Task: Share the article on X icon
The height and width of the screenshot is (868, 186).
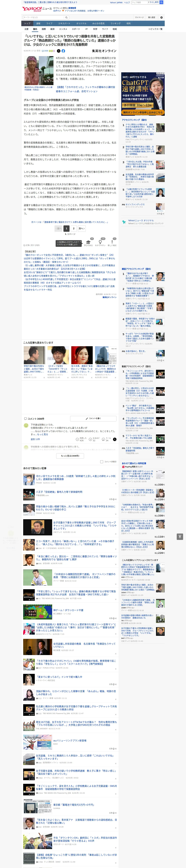Action: [58, 51]
